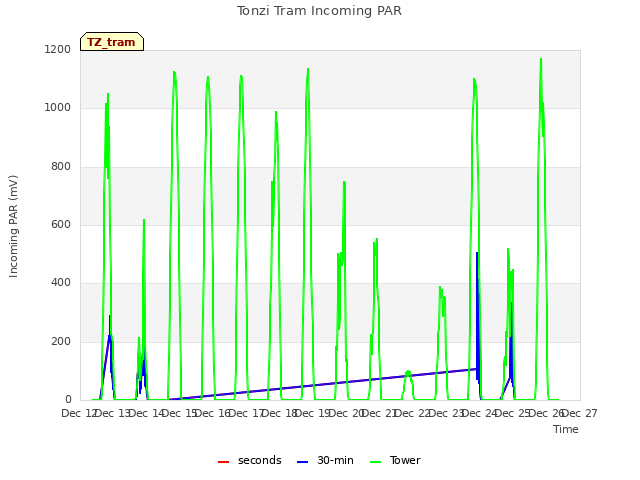640x480 pixels.
Task: Click the 400 y-axis tick label
Action: coord(61,282)
